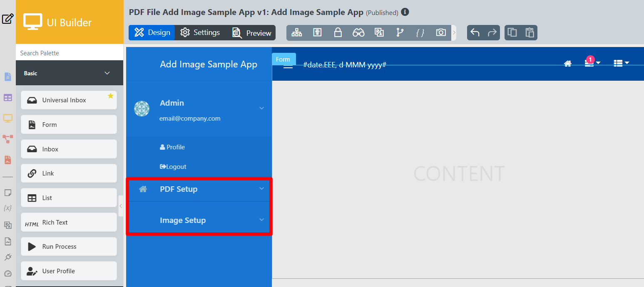
Task: Open the permission lock icon
Action: pyautogui.click(x=338, y=33)
